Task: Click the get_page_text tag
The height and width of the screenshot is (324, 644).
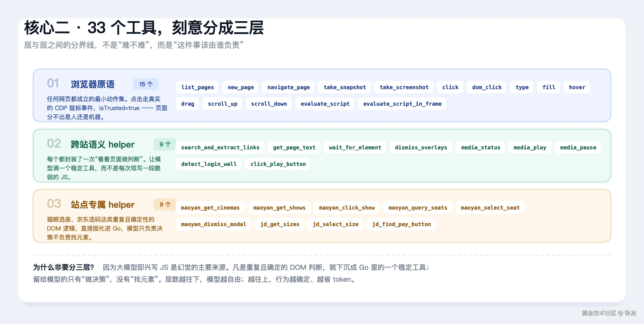Action: [294, 147]
